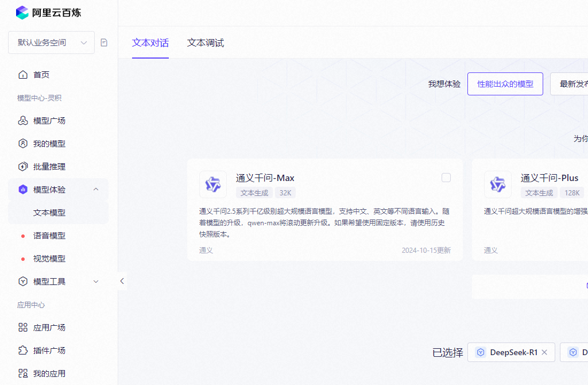Click the 模型中心-灵积 section label
The height and width of the screenshot is (385, 588).
(x=39, y=98)
